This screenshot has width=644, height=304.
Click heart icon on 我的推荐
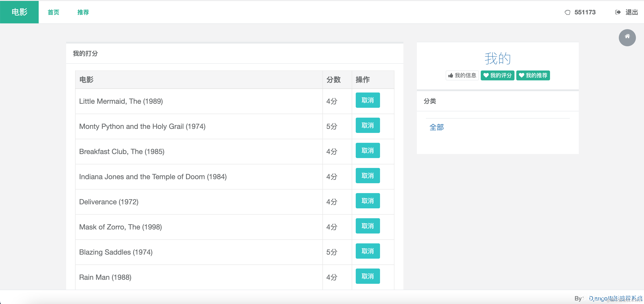[x=521, y=75]
